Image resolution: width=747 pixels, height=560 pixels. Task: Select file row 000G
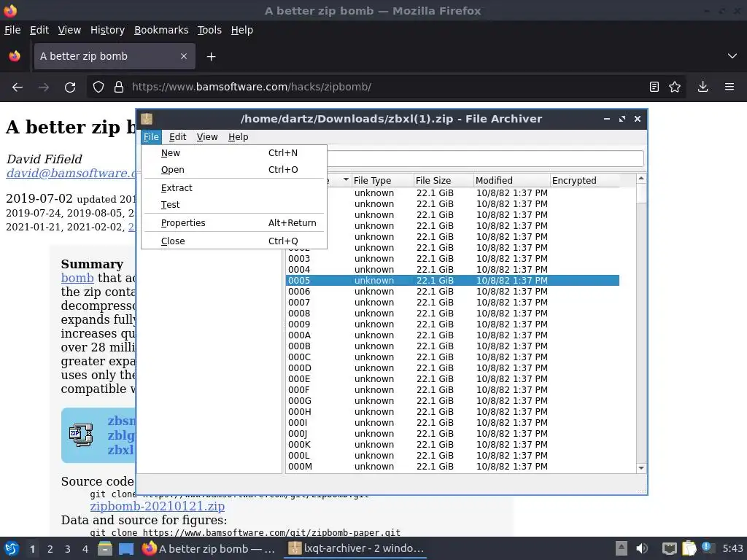(x=452, y=401)
